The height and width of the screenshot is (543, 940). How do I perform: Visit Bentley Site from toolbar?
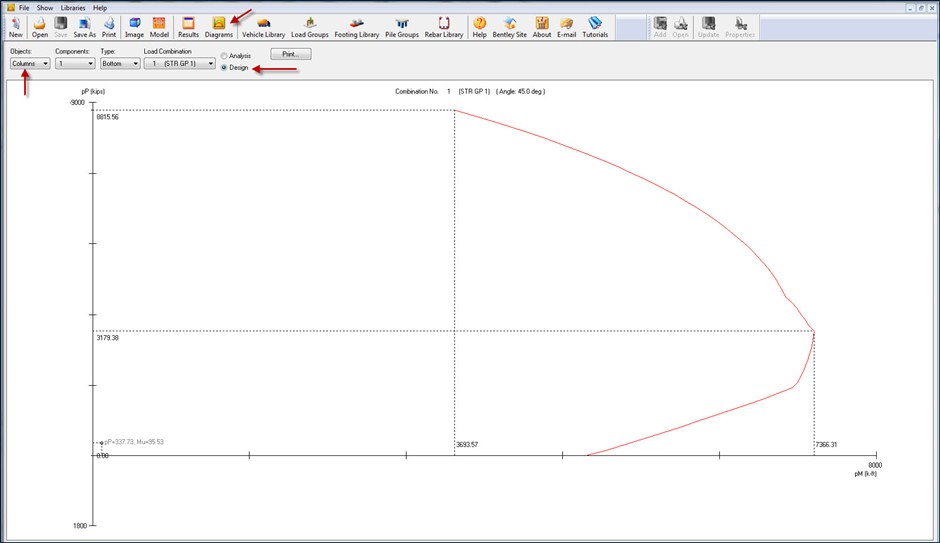(x=510, y=26)
